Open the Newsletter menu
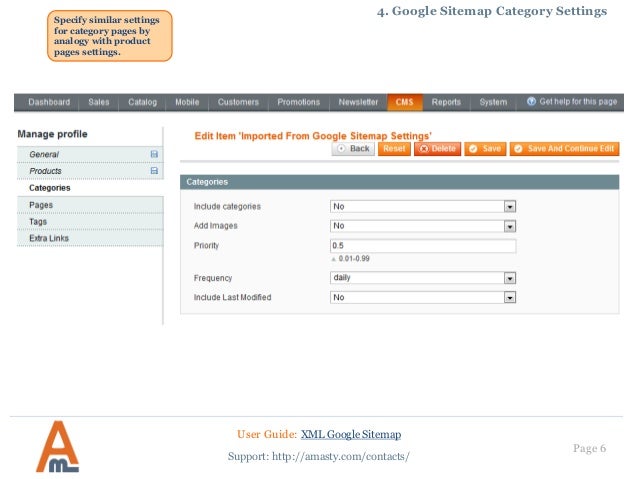 (x=358, y=102)
